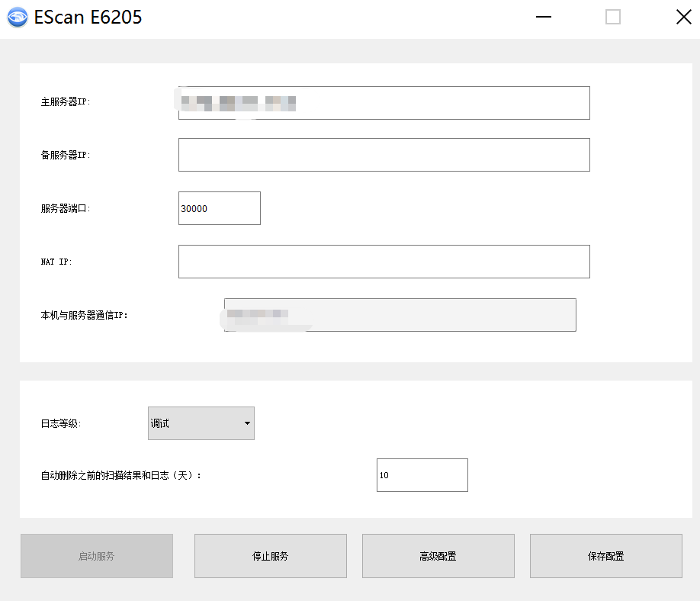Select the NAT IP input field
The height and width of the screenshot is (601, 700).
[x=384, y=262]
